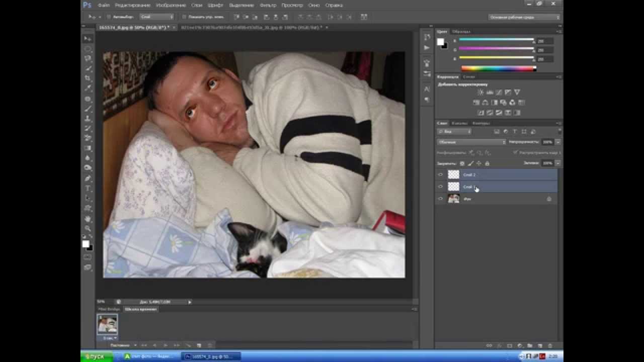Select the Hand tool

[88, 219]
